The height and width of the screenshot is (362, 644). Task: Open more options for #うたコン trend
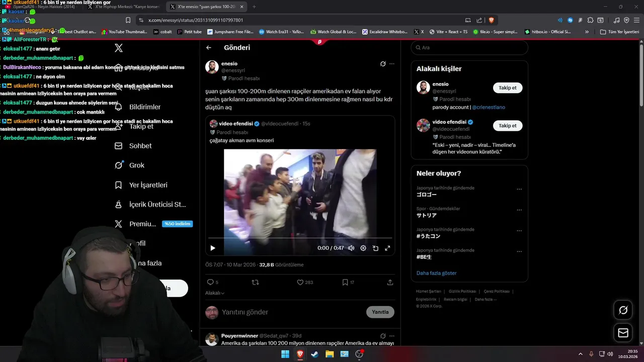pyautogui.click(x=519, y=231)
